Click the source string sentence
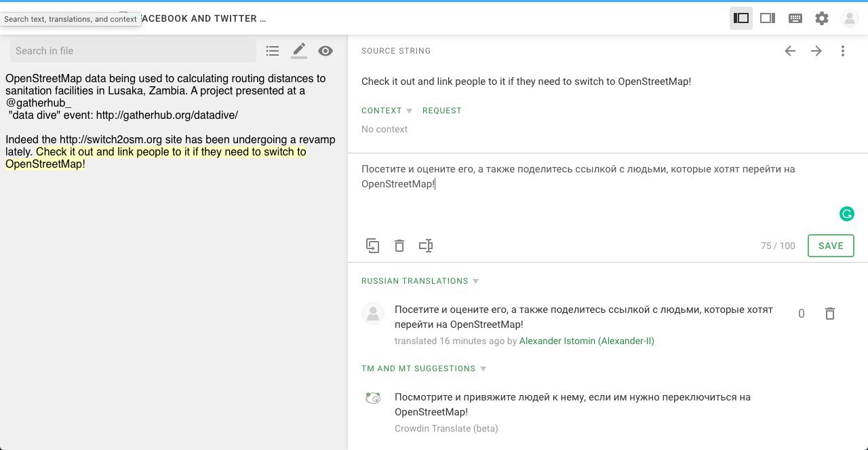 point(526,81)
